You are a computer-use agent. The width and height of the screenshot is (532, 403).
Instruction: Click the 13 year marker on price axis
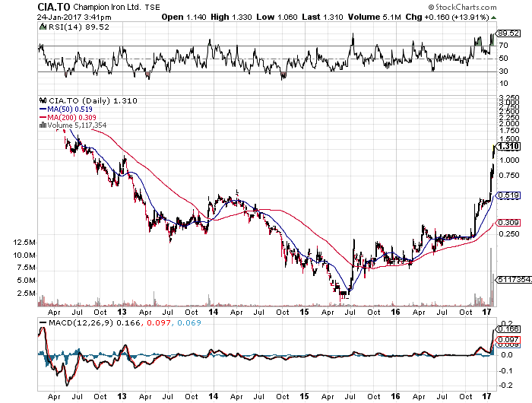click(122, 312)
